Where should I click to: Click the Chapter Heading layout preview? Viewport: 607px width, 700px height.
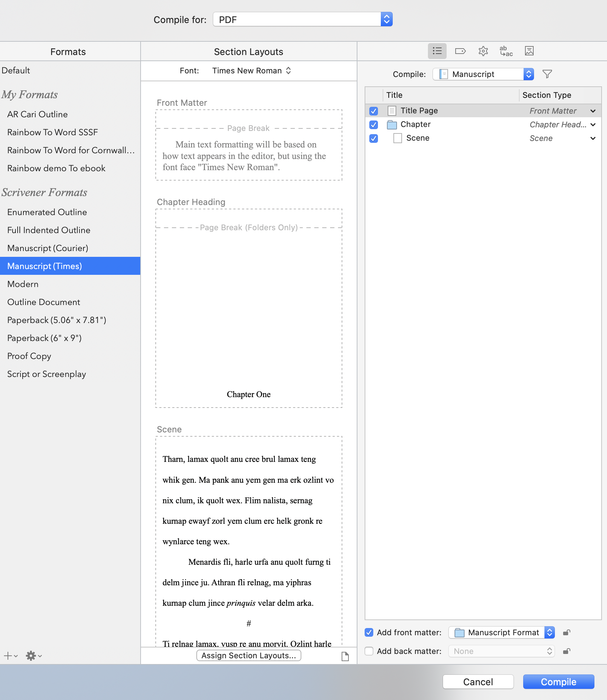tap(249, 308)
